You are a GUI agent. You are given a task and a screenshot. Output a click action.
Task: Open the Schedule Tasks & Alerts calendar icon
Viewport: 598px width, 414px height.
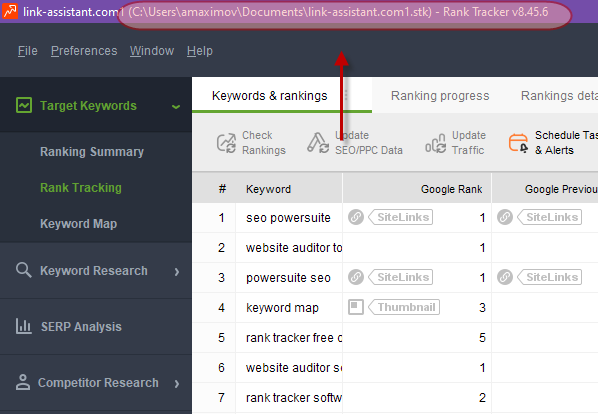(x=519, y=143)
